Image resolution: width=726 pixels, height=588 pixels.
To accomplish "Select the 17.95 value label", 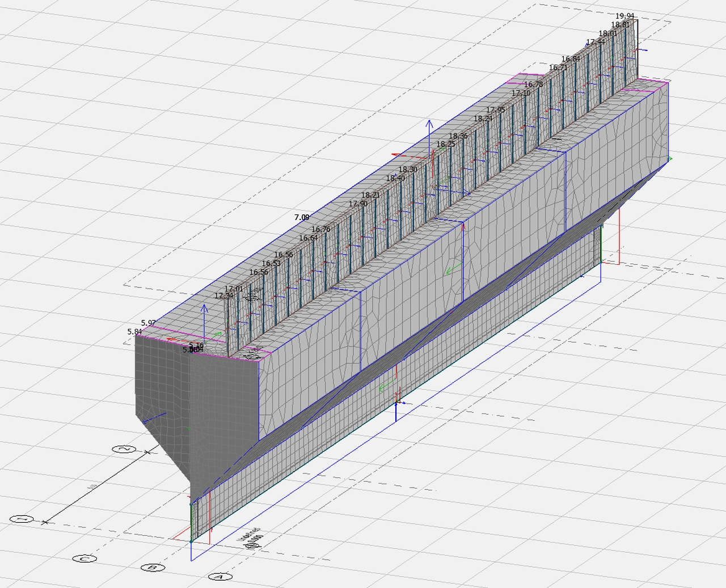I will point(496,110).
